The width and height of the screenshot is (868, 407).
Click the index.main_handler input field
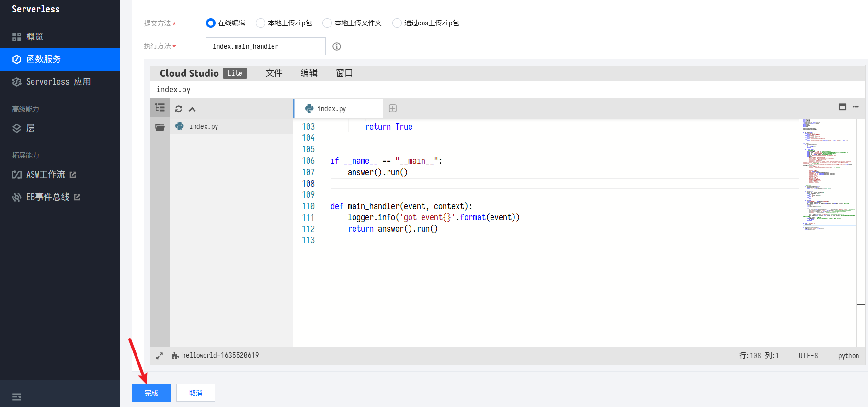[x=265, y=46]
